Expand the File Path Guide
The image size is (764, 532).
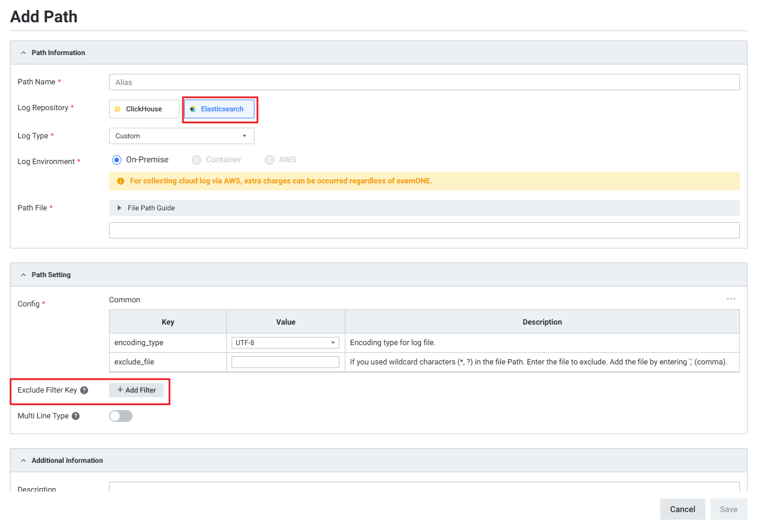tap(120, 208)
